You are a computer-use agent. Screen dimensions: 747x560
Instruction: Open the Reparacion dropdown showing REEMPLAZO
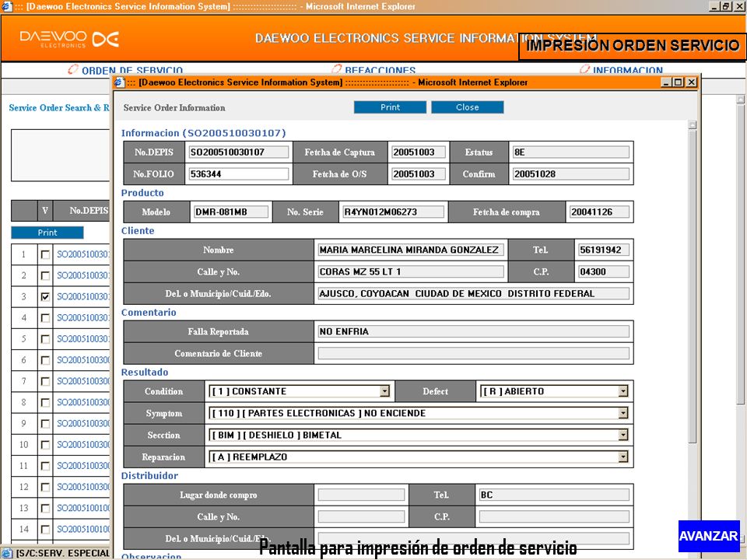click(419, 457)
